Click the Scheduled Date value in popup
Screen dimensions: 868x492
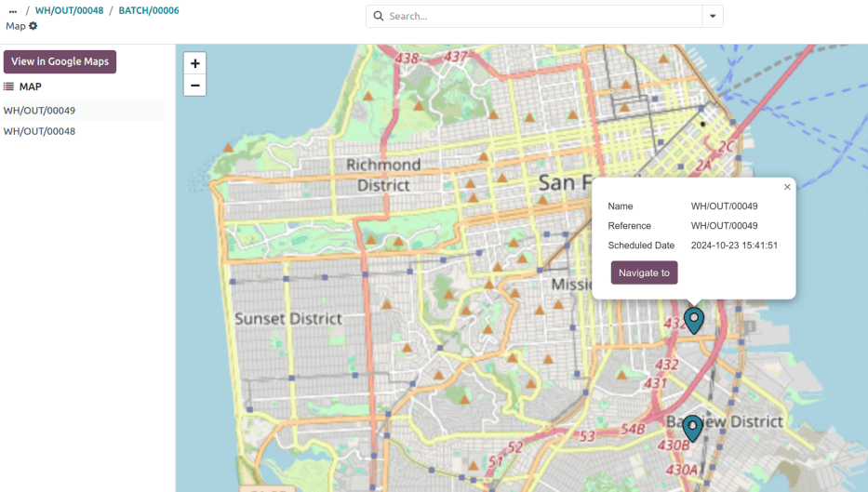734,246
